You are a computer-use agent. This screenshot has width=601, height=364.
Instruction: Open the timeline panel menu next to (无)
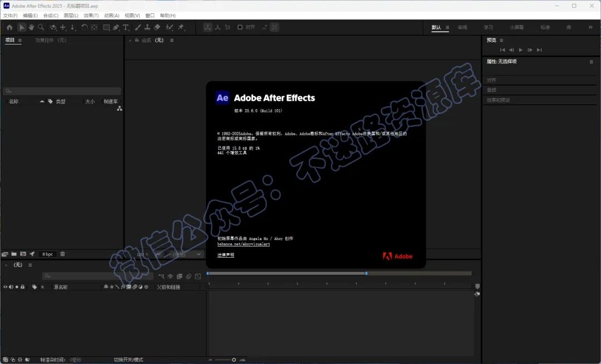point(30,265)
